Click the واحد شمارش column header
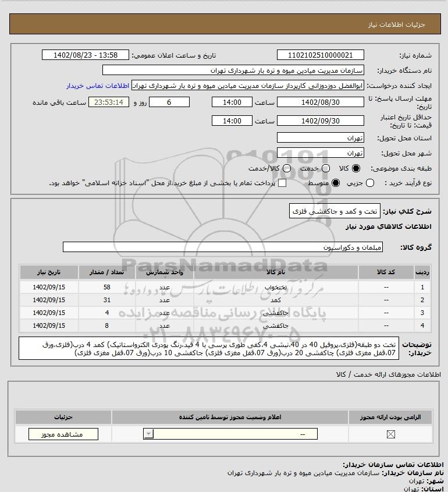 165,272
